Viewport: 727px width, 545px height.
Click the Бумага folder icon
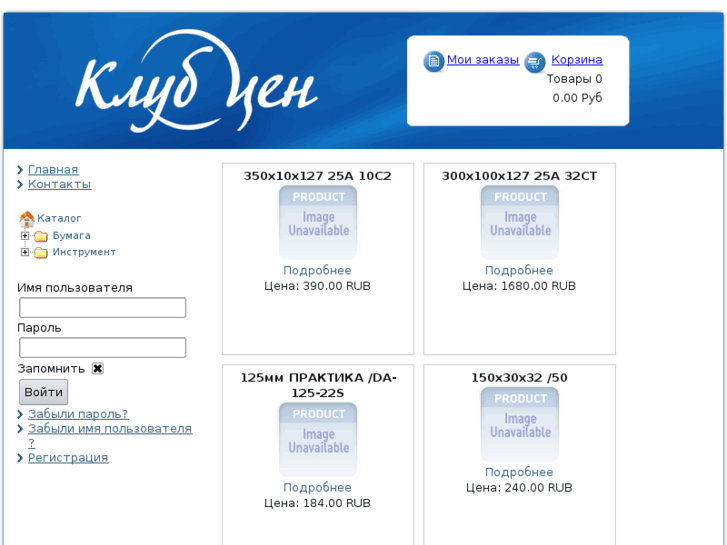coord(41,236)
